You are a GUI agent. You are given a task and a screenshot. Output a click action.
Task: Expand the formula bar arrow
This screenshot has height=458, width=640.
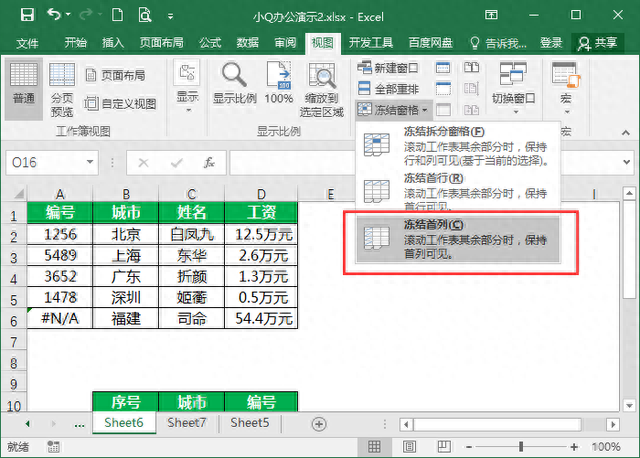627,162
